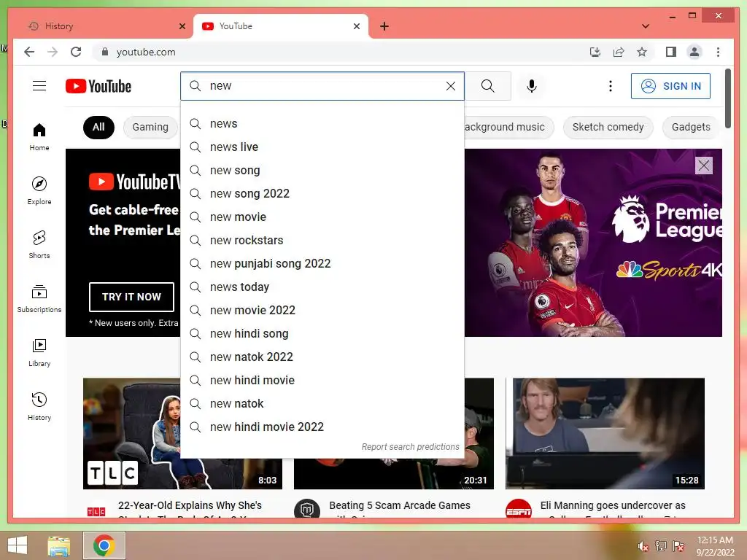The width and height of the screenshot is (747, 560).
Task: Expand the tab search chevron
Action: point(646,26)
